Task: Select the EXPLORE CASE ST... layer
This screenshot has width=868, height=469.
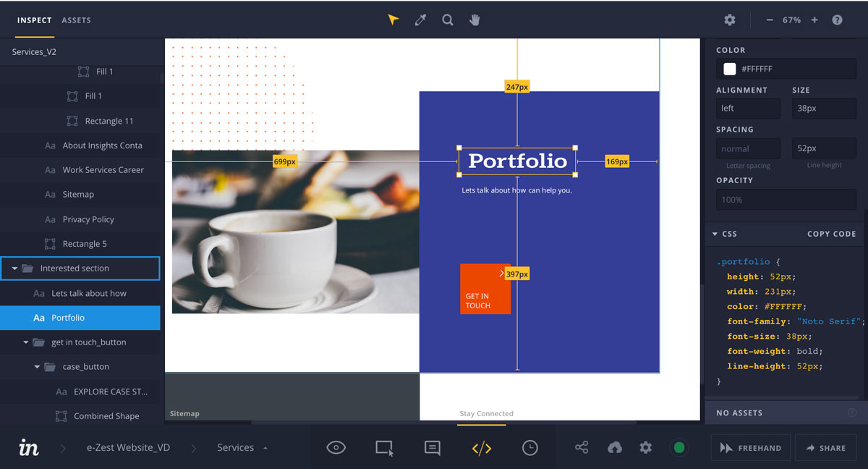Action: coord(80,392)
